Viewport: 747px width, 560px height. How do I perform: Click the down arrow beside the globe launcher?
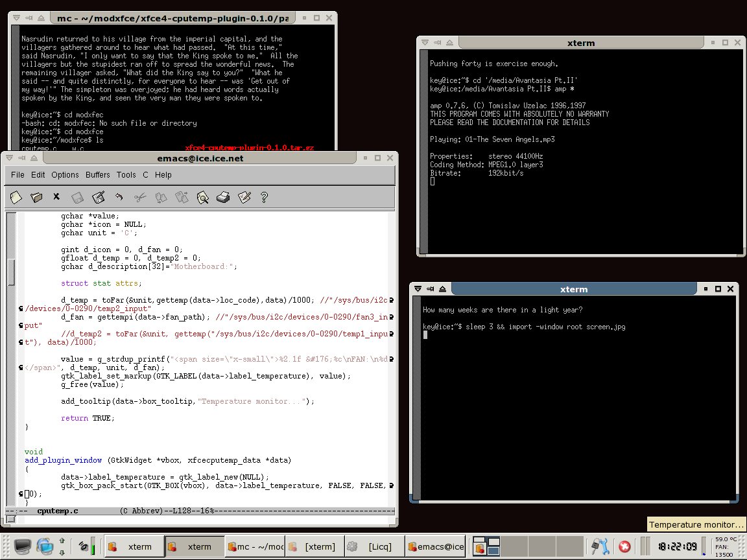click(62, 552)
